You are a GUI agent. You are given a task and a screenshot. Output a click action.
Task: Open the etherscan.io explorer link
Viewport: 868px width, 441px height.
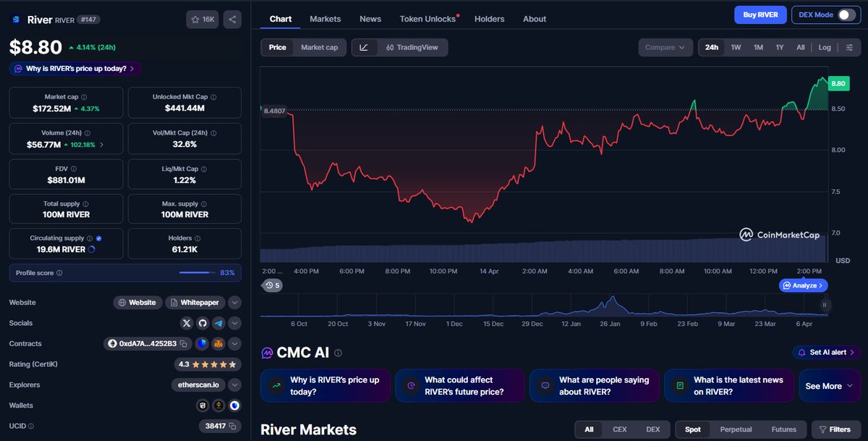click(x=198, y=385)
